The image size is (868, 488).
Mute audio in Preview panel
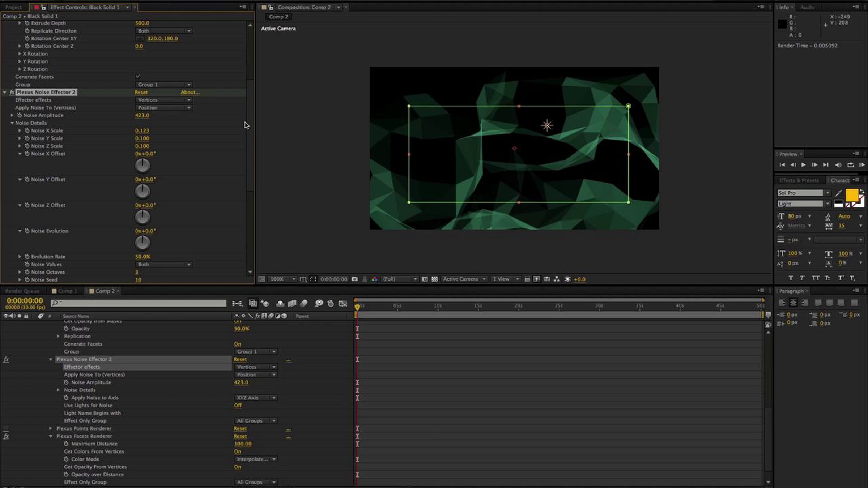(x=838, y=165)
